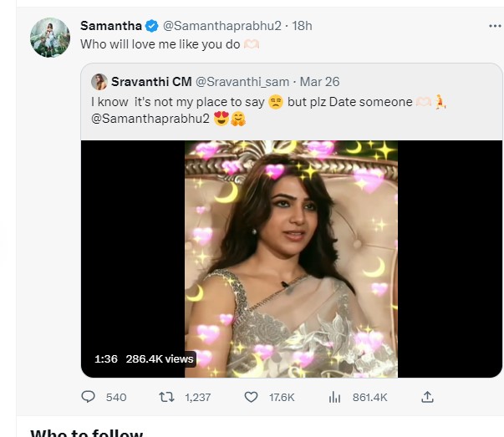Play the quoted video thumbnail
Image resolution: width=504 pixels, height=437 pixels.
click(291, 258)
